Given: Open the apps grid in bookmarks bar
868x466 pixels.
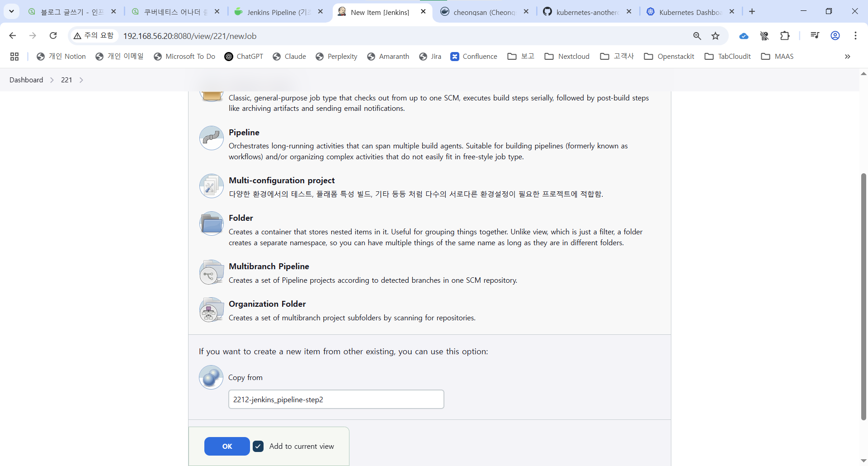Looking at the screenshot, I should coord(14,57).
